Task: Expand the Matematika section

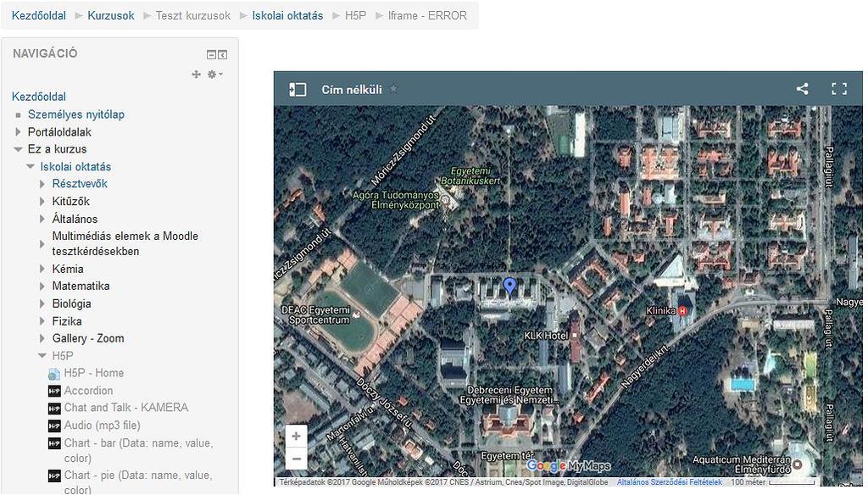Action: (42, 286)
